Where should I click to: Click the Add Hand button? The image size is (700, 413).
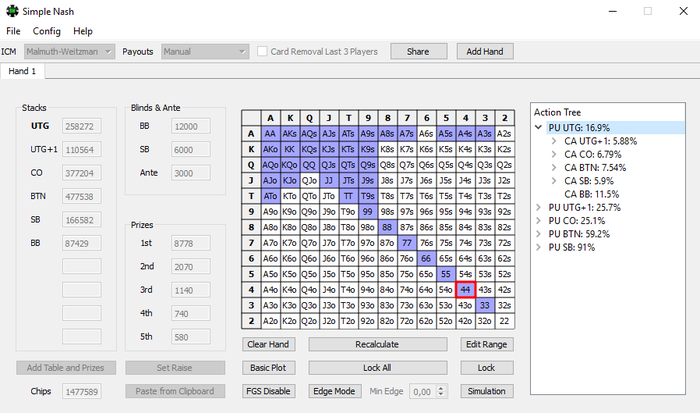click(x=484, y=51)
